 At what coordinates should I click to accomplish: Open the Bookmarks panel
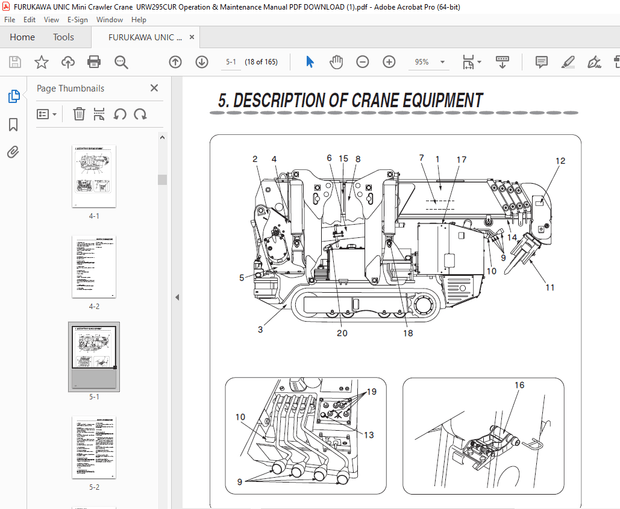pyautogui.click(x=13, y=124)
